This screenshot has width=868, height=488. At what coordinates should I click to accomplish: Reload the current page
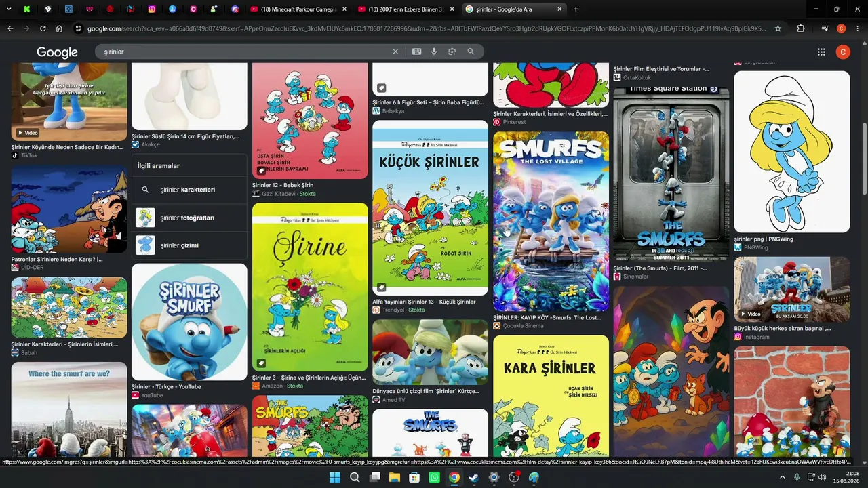(43, 28)
